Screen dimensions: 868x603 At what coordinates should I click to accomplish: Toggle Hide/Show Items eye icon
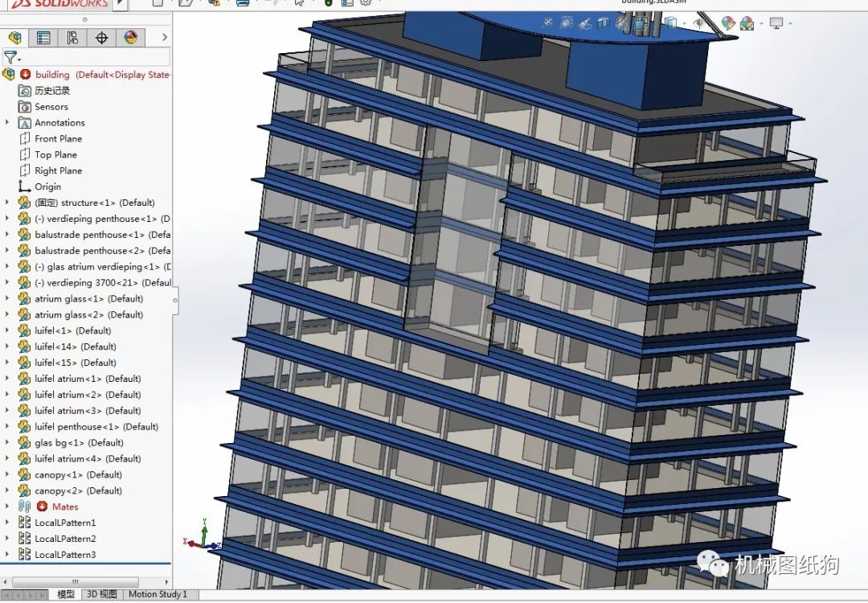(x=699, y=23)
